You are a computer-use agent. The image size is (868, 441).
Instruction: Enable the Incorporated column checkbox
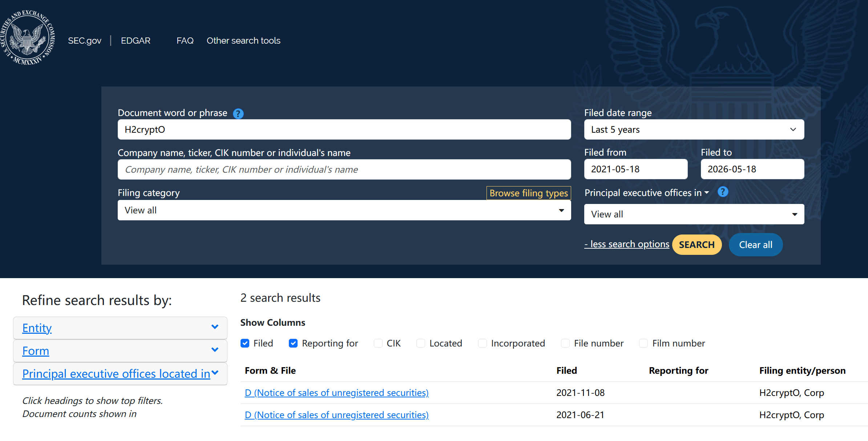tap(483, 343)
